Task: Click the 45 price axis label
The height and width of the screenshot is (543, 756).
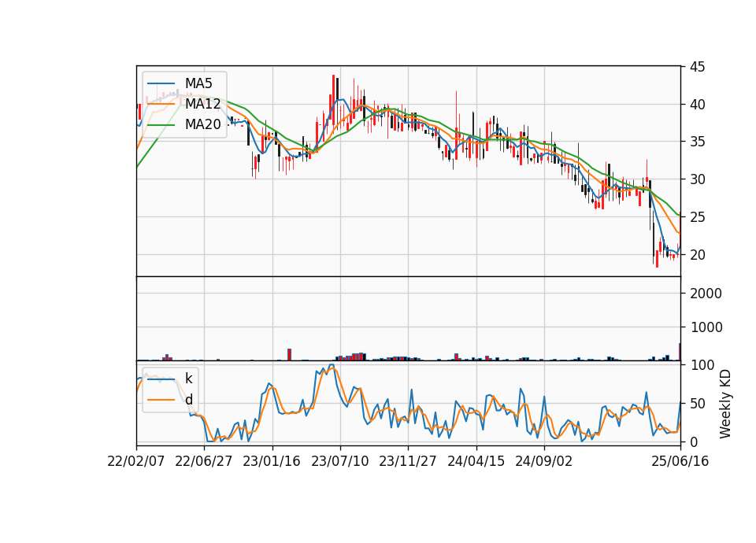Action: tap(697, 66)
